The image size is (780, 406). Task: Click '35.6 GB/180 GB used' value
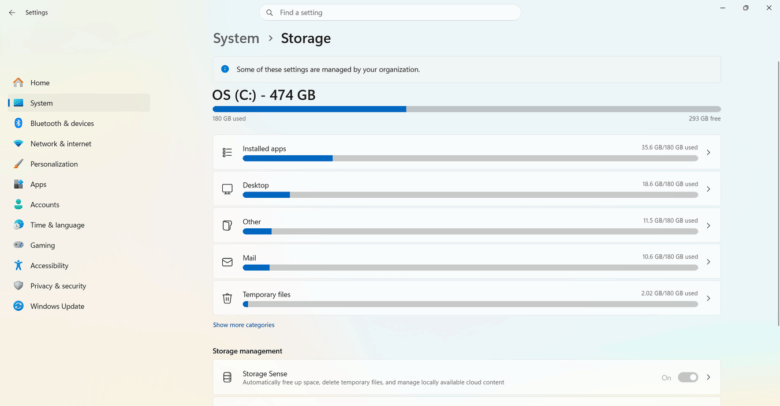click(670, 147)
